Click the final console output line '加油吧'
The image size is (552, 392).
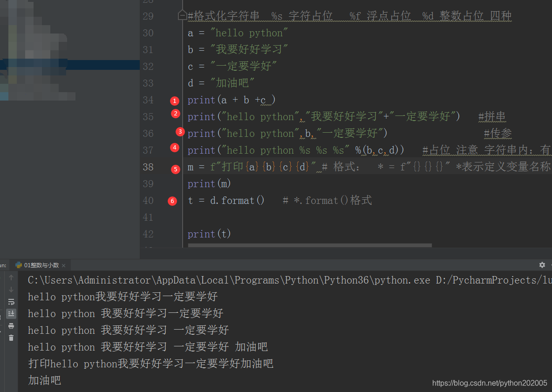tap(45, 380)
